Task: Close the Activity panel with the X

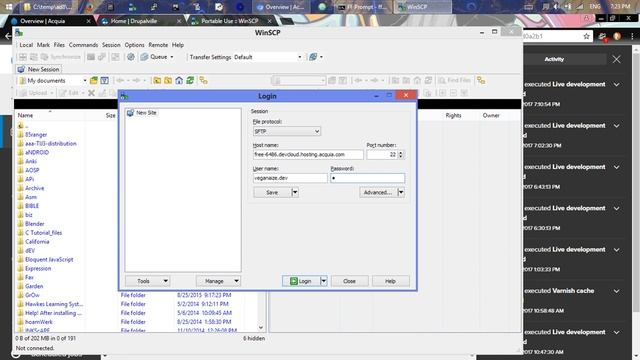Action: coord(616,59)
